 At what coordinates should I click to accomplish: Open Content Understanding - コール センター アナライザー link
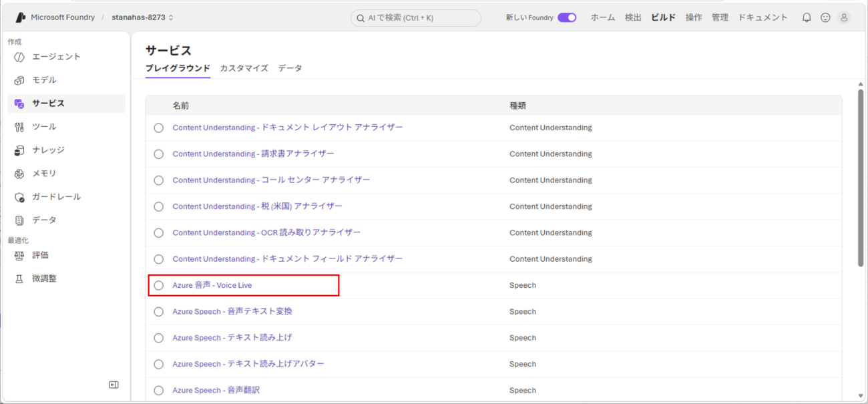point(271,180)
